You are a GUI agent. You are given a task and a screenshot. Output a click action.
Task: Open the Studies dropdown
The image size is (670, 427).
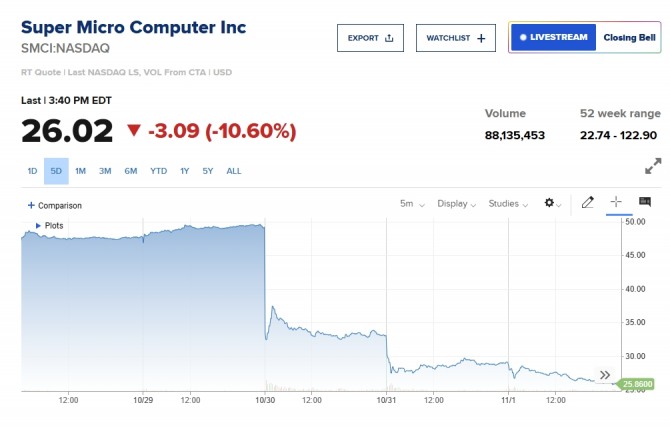click(x=508, y=203)
